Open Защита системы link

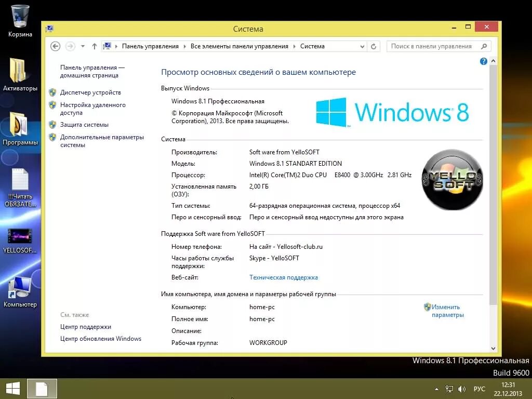(84, 125)
